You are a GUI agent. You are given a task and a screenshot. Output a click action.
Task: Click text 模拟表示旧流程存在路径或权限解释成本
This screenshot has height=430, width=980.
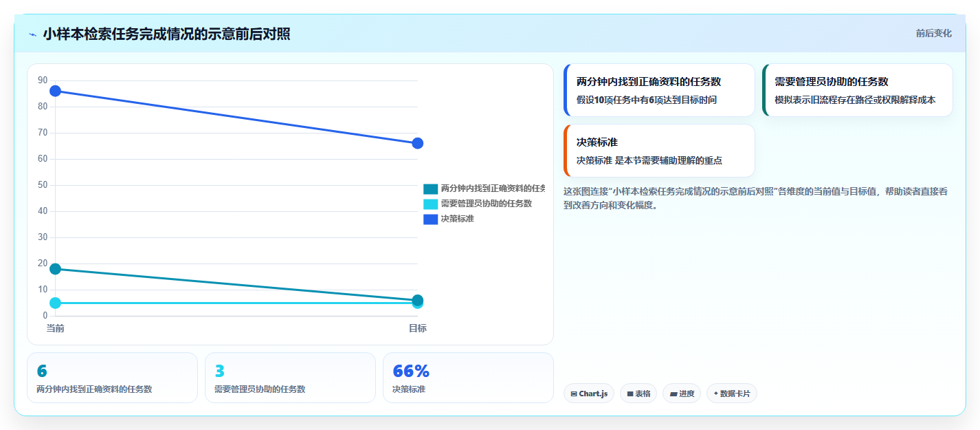(855, 100)
